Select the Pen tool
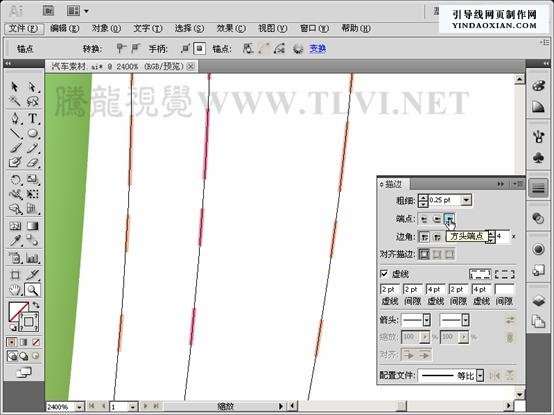This screenshot has width=554, height=415. point(15,118)
